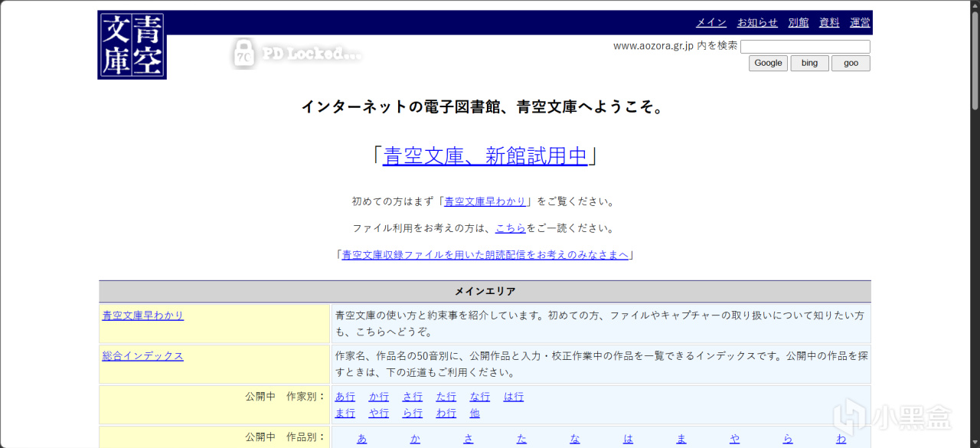
Task: Search the site with the bing button
Action: click(x=810, y=63)
